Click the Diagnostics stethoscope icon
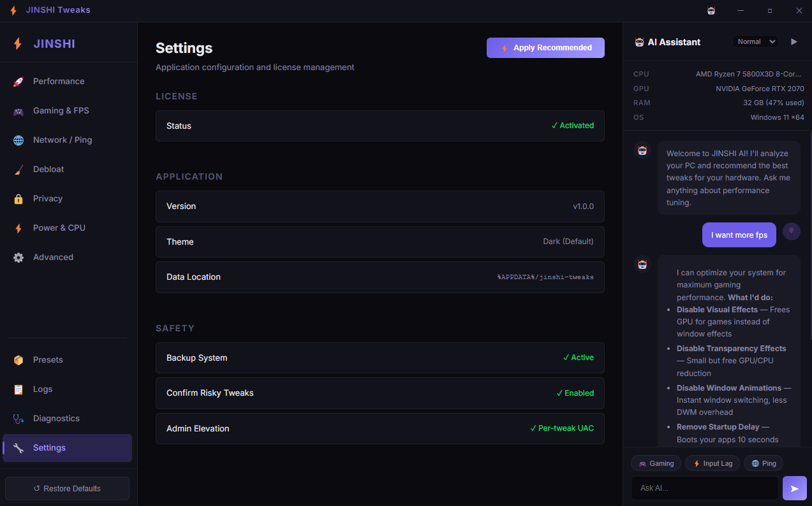Screen dimensions: 812x506 [18, 418]
